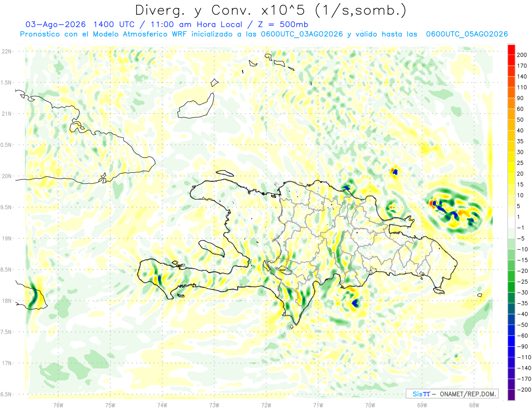Click the "21N" latitude label
Viewport: 532px width, 411px height.
tap(6, 114)
